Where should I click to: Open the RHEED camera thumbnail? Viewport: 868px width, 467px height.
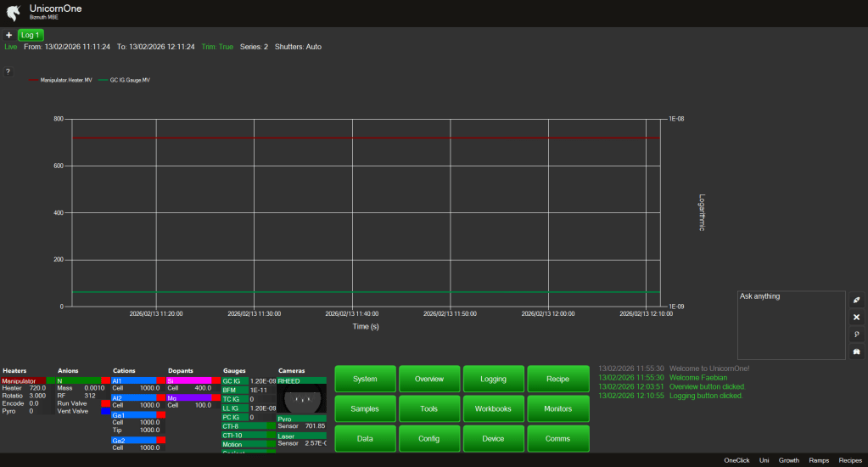(301, 398)
